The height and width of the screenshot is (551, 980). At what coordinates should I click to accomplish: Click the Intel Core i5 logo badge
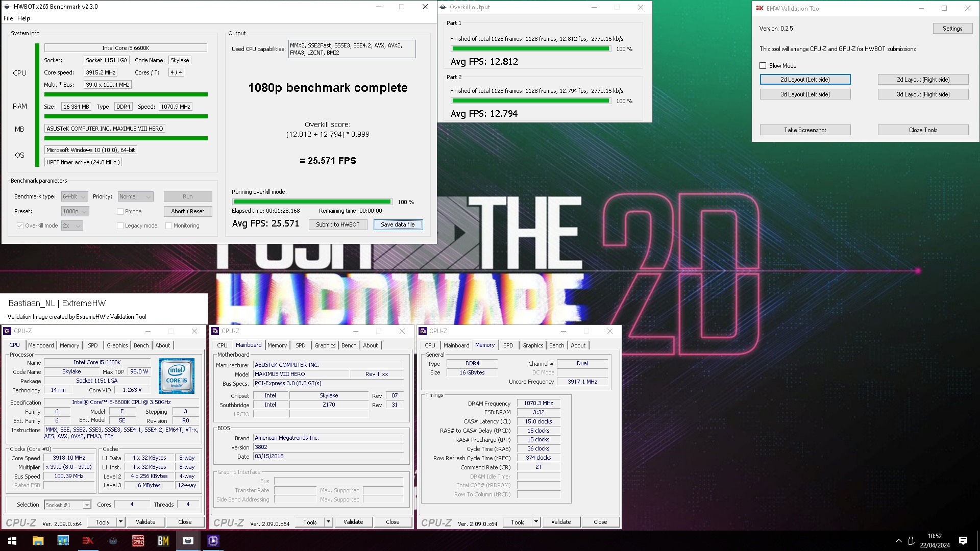pyautogui.click(x=177, y=376)
